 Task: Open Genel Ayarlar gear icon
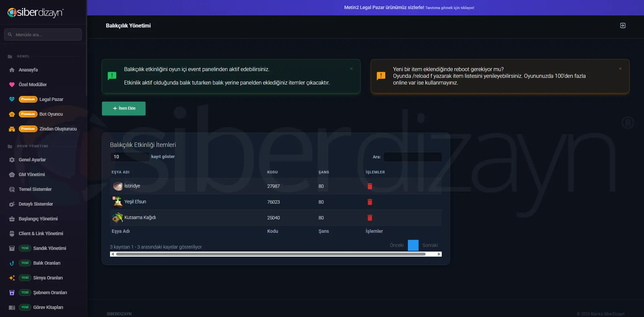[x=12, y=160]
